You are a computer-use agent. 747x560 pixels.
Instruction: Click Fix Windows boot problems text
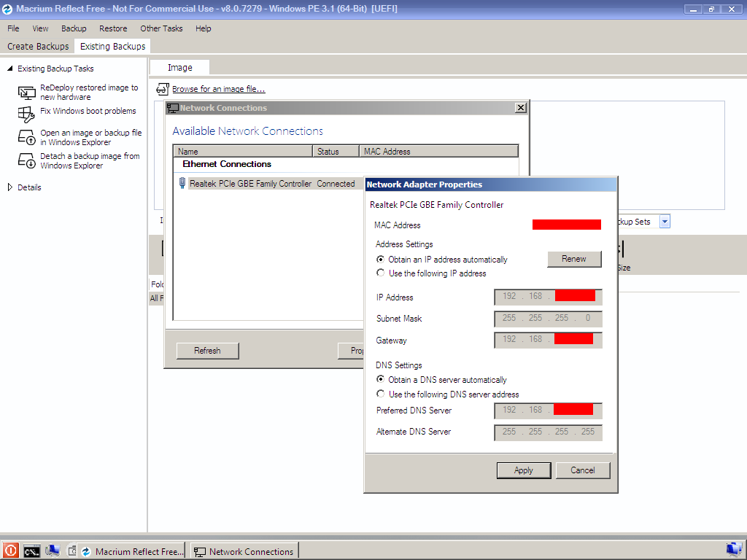tap(88, 111)
